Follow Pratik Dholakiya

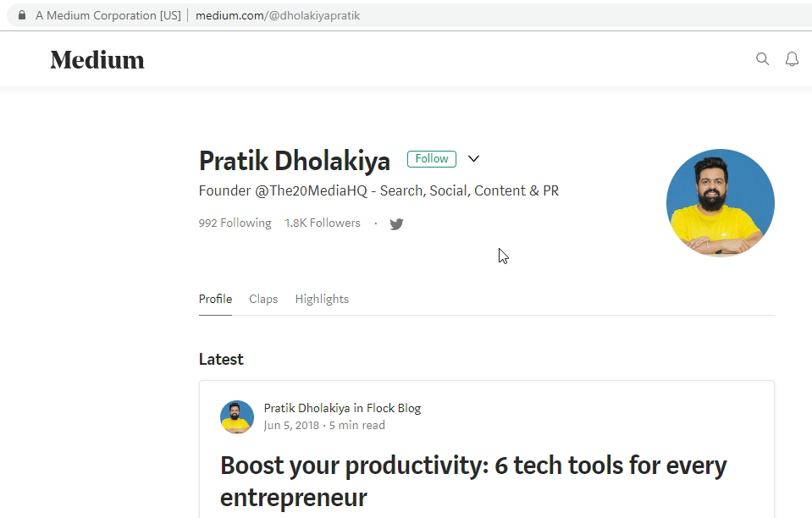[431, 159]
